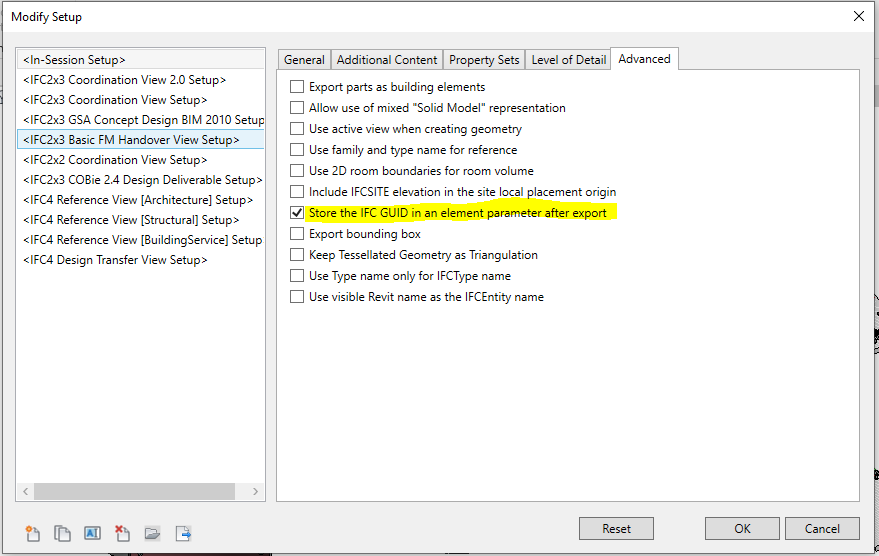The width and height of the screenshot is (879, 556).
Task: Select IFC2x3 Coordination View 2.0 Setup
Action: (124, 80)
